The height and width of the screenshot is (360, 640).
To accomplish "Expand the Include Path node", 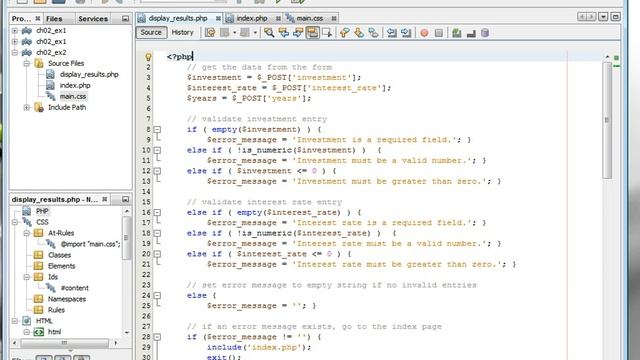I will coord(27,108).
